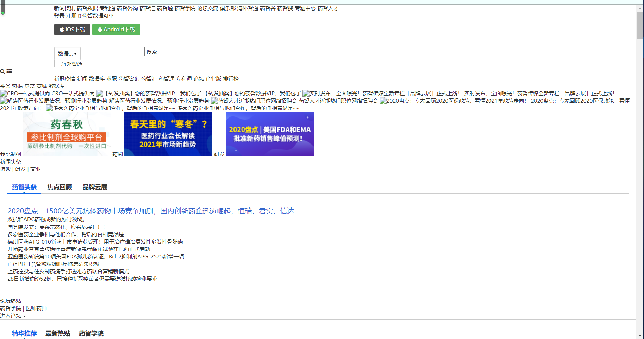Open article 上药控股与住友制药携手
The height and width of the screenshot is (339, 644).
(x=68, y=271)
